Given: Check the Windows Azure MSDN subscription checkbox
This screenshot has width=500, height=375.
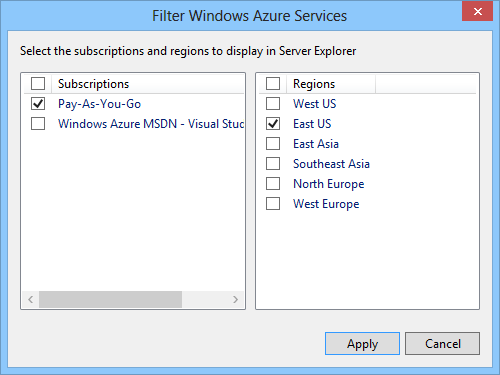Looking at the screenshot, I should 38,124.
